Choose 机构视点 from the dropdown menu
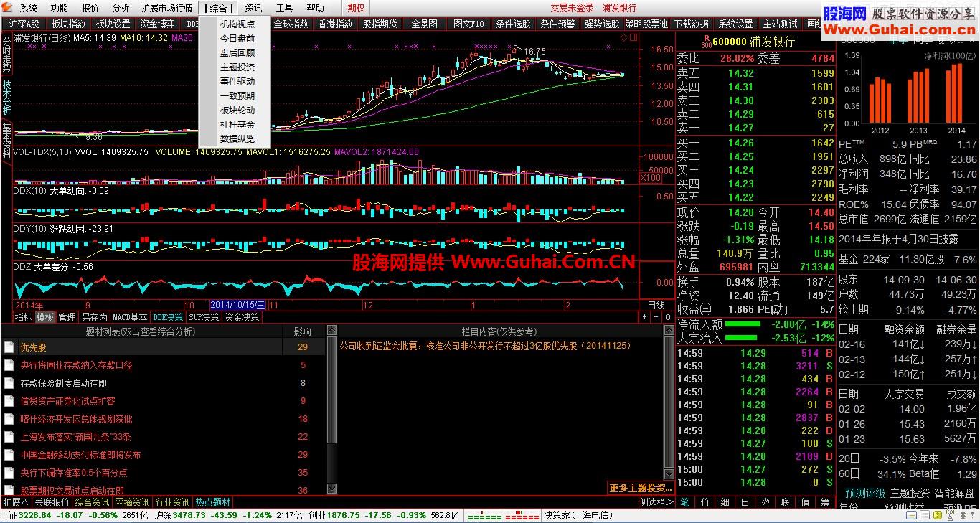 pos(237,24)
